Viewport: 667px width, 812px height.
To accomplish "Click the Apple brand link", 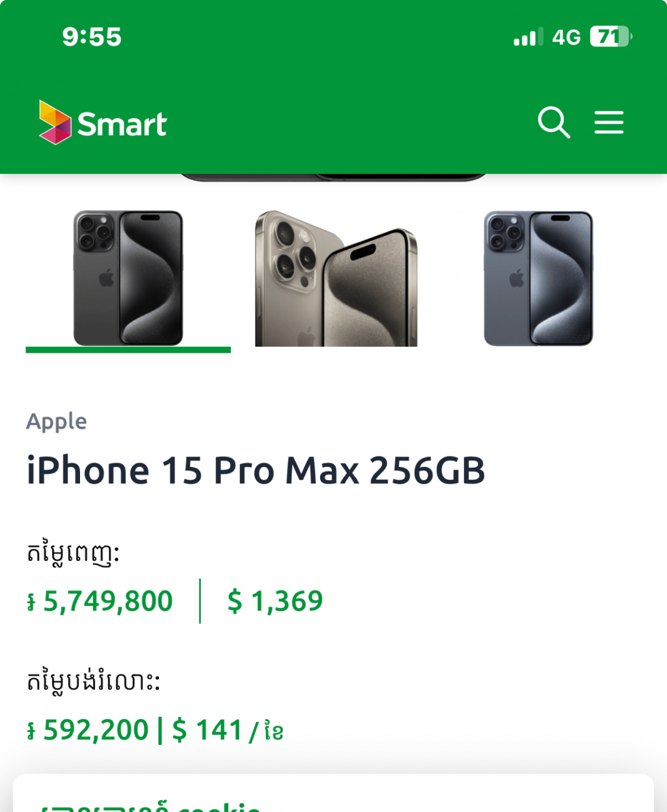I will pyautogui.click(x=57, y=421).
